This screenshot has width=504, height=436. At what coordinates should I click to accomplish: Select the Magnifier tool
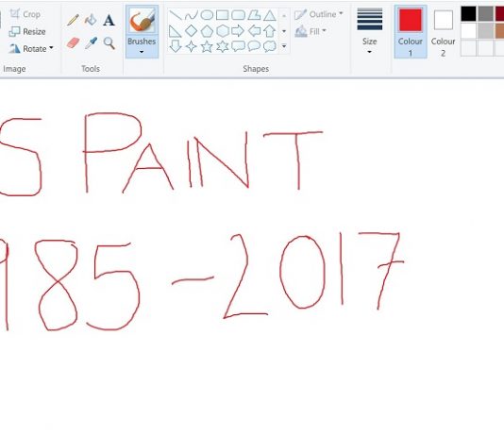click(109, 42)
